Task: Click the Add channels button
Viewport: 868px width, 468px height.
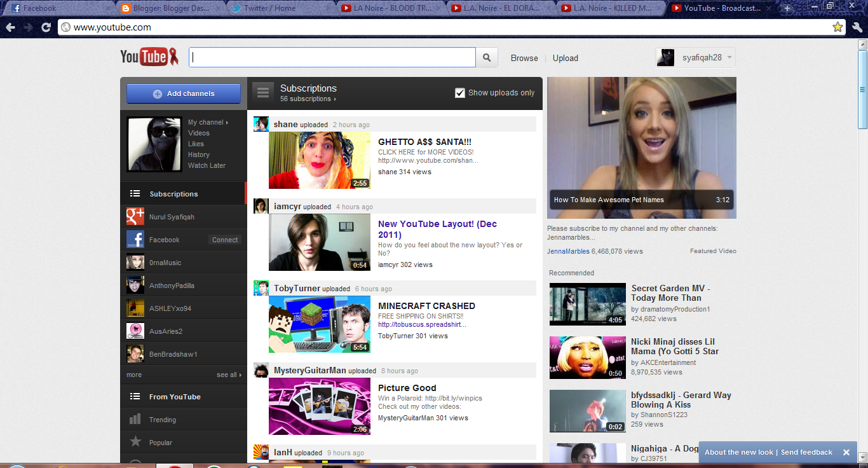Action: (184, 93)
